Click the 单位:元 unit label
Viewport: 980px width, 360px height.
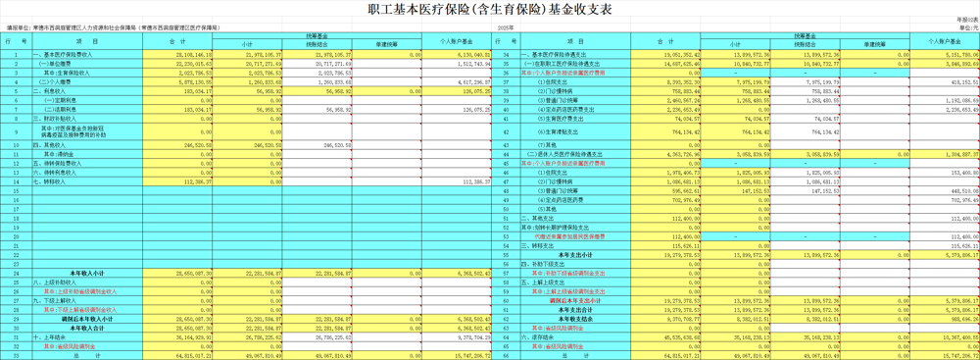tap(969, 28)
